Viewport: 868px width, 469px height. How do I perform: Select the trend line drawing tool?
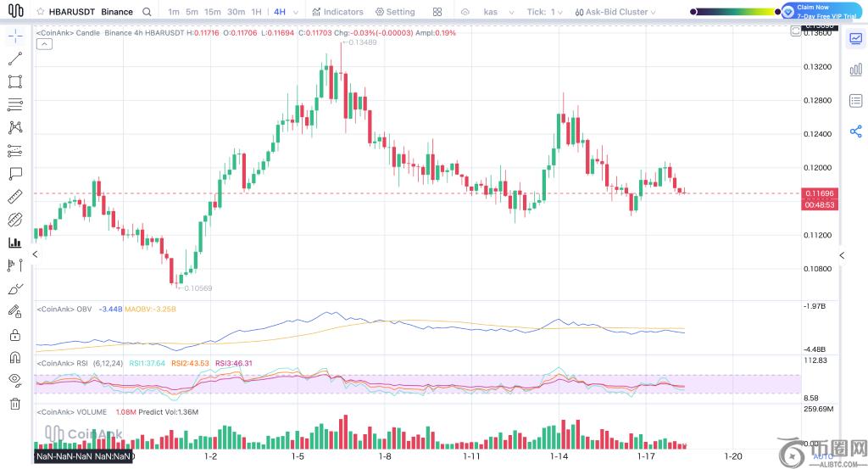14,59
